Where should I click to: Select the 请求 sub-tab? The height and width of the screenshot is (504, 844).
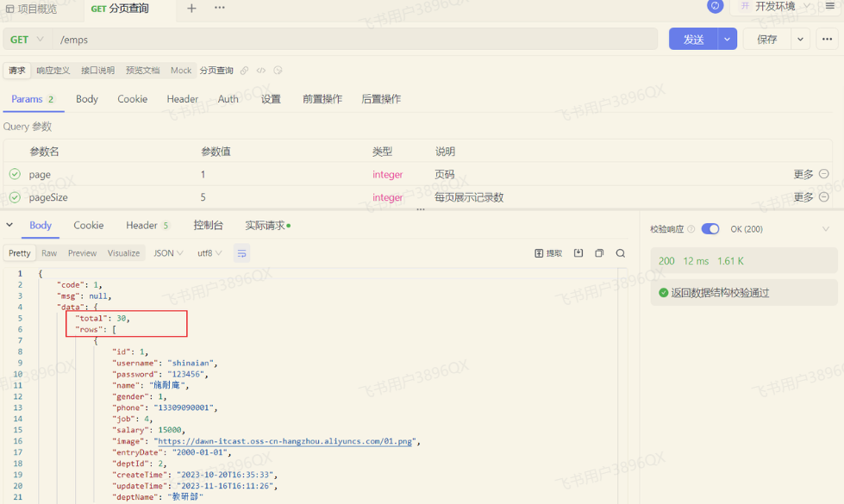click(x=16, y=71)
